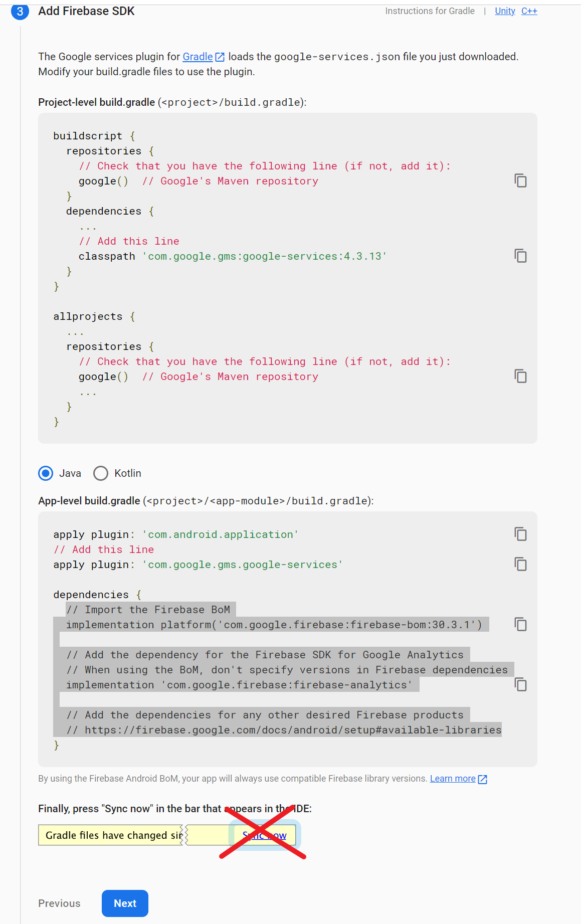Copy the com.android.application plugin line

tap(521, 534)
